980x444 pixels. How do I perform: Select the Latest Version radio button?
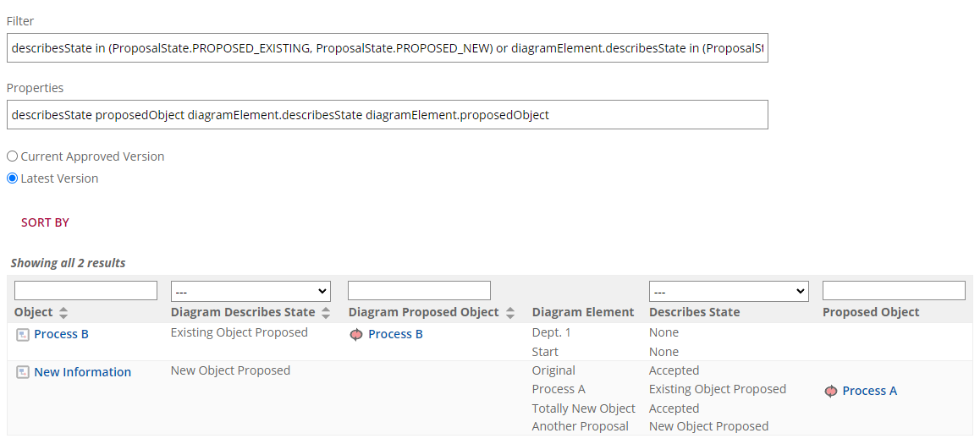tap(13, 178)
